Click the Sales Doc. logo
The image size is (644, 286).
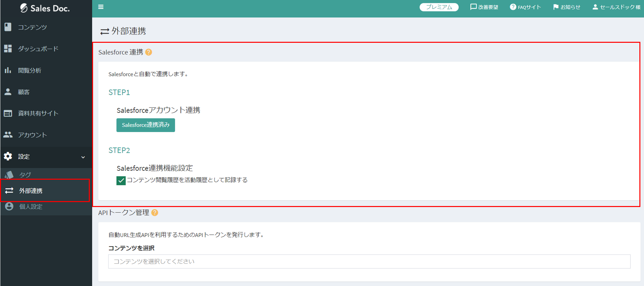click(x=45, y=8)
